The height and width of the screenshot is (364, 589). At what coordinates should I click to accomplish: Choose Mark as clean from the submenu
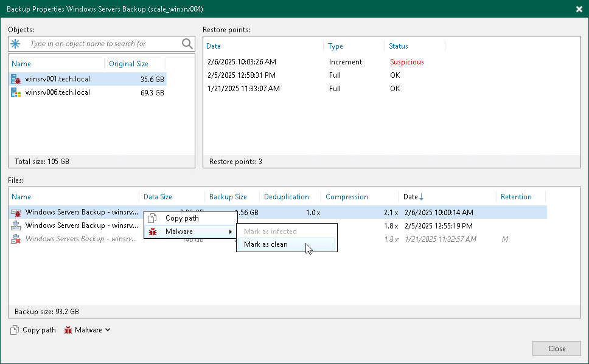[x=267, y=244]
